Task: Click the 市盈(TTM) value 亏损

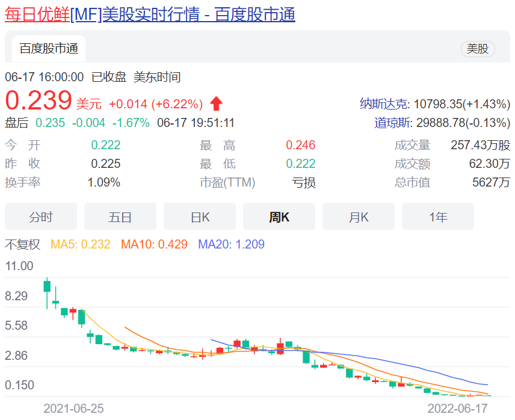Action: pyautogui.click(x=304, y=182)
